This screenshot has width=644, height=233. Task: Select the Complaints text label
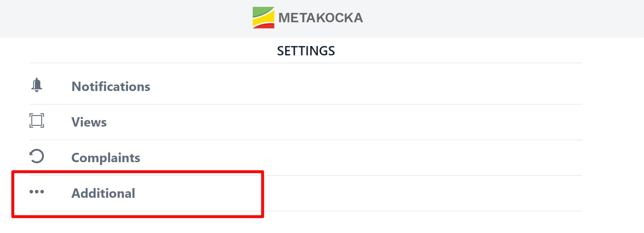pos(106,158)
